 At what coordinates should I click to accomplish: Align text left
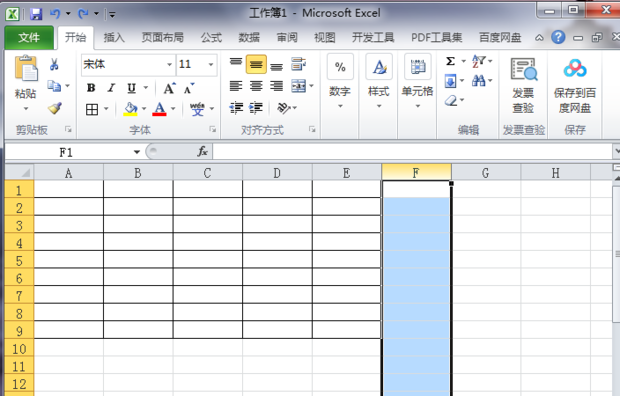tap(236, 86)
